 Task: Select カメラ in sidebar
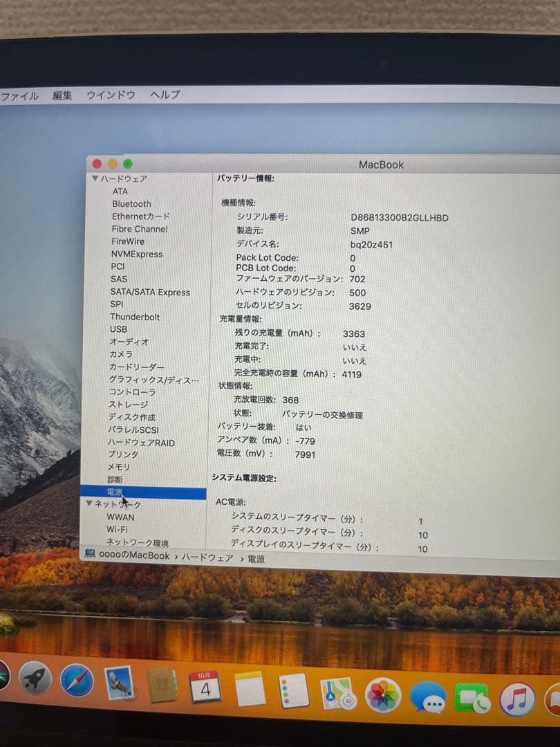[x=121, y=354]
